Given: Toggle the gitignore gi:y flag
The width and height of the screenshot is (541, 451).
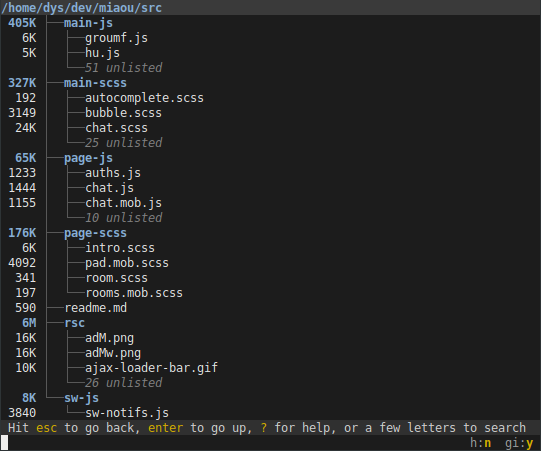Looking at the screenshot, I should pyautogui.click(x=519, y=443).
